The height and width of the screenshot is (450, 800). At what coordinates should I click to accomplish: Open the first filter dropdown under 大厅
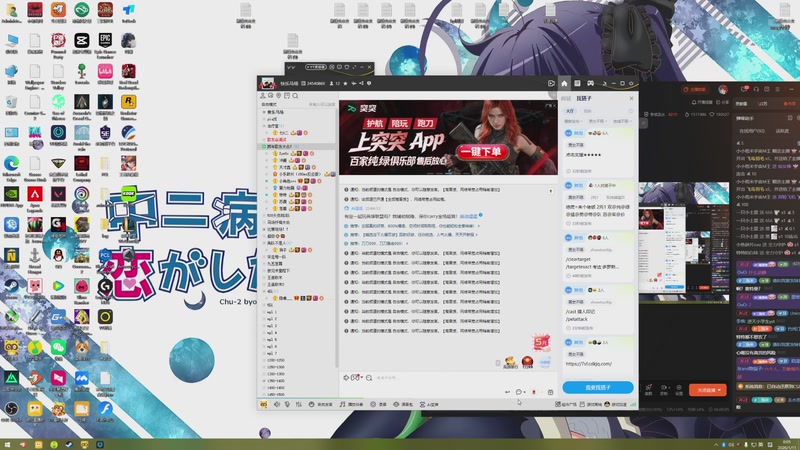572,121
